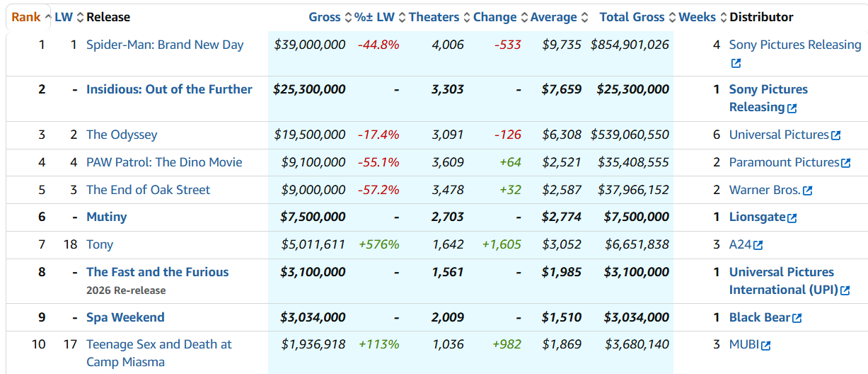Open MUBI distributor link
Screen dimensions: 868x374
click(x=744, y=344)
